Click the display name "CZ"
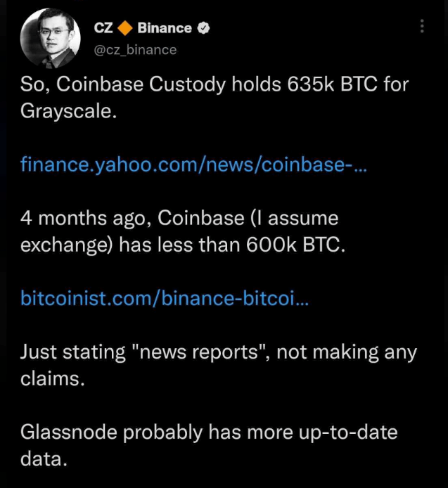 tap(103, 29)
